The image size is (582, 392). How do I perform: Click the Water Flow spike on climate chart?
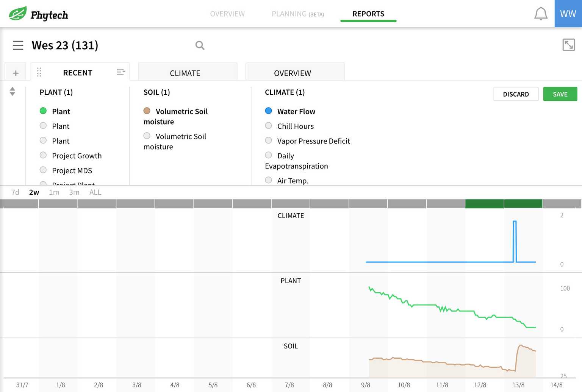tap(515, 241)
